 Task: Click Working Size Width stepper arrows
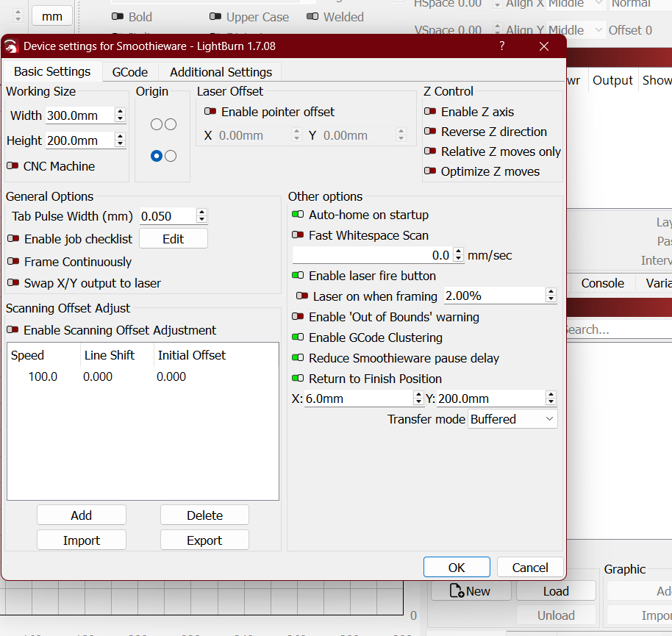click(x=121, y=115)
